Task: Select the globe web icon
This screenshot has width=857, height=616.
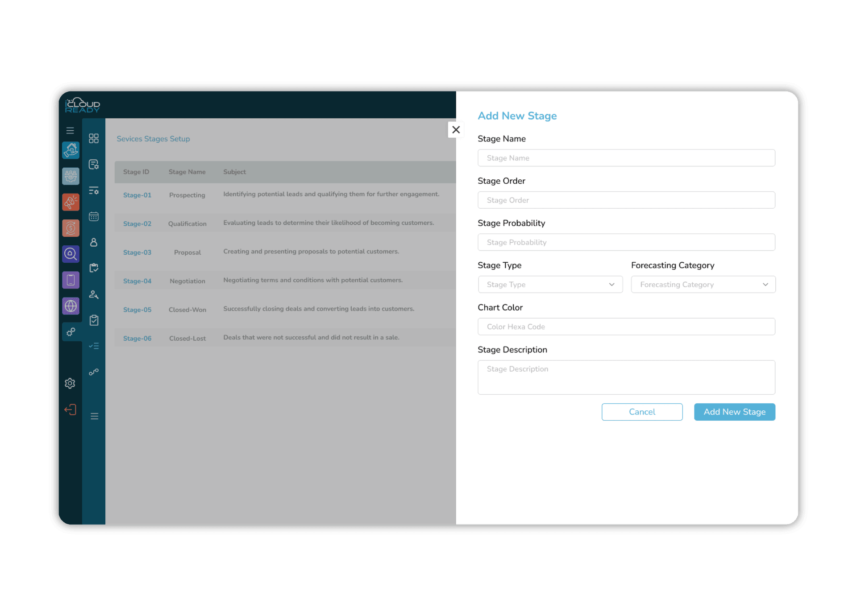Action: pyautogui.click(x=71, y=306)
